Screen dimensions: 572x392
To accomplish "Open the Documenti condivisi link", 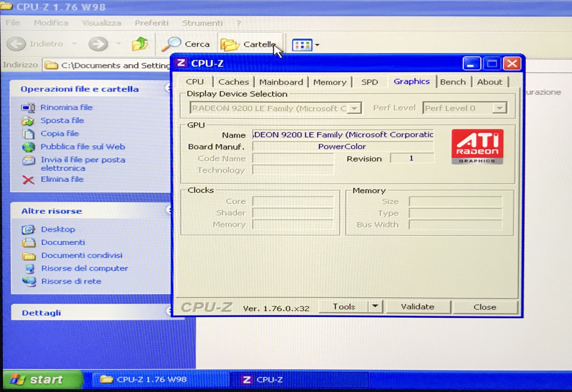I will (x=81, y=255).
